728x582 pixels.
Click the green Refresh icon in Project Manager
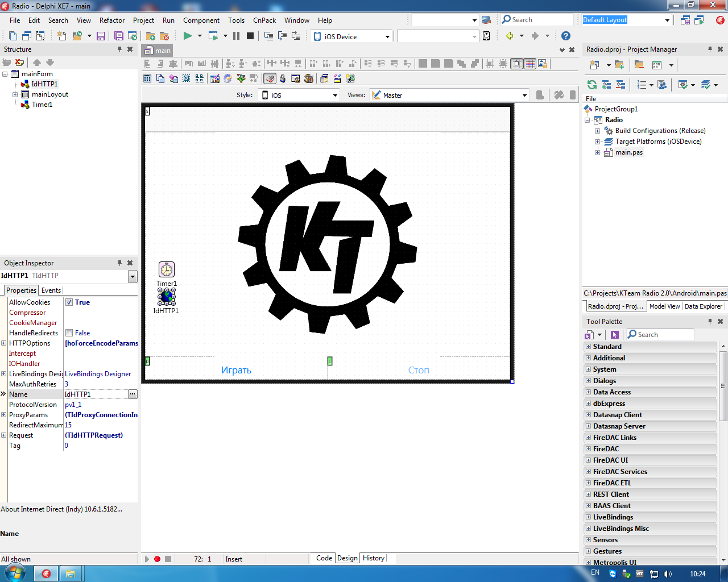592,85
